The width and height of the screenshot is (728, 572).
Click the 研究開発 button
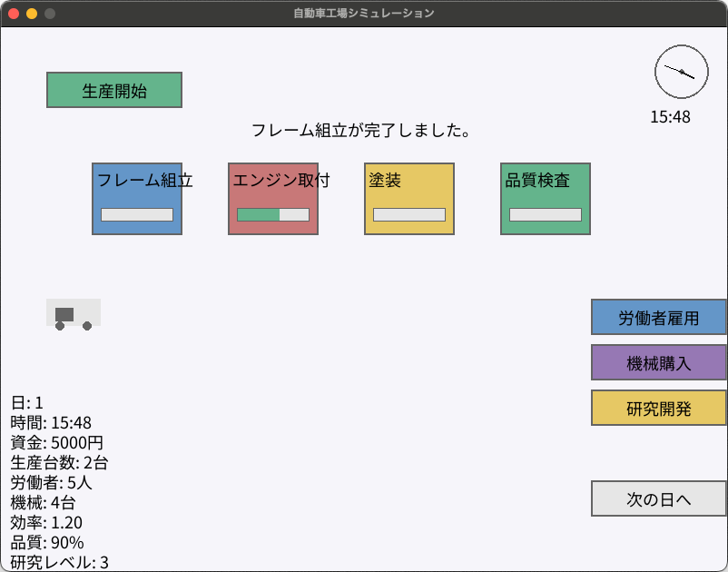click(658, 408)
